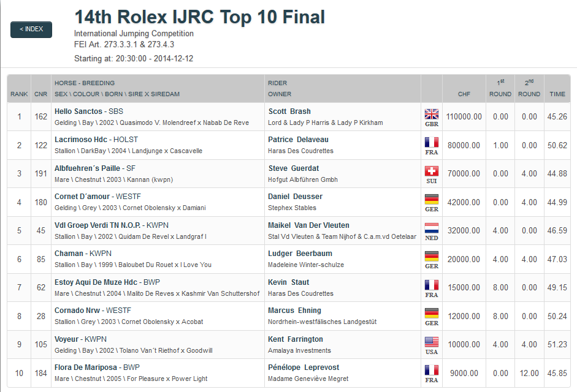
Task: Click the Swiss flag for Steve Guerdat
Action: (431, 171)
